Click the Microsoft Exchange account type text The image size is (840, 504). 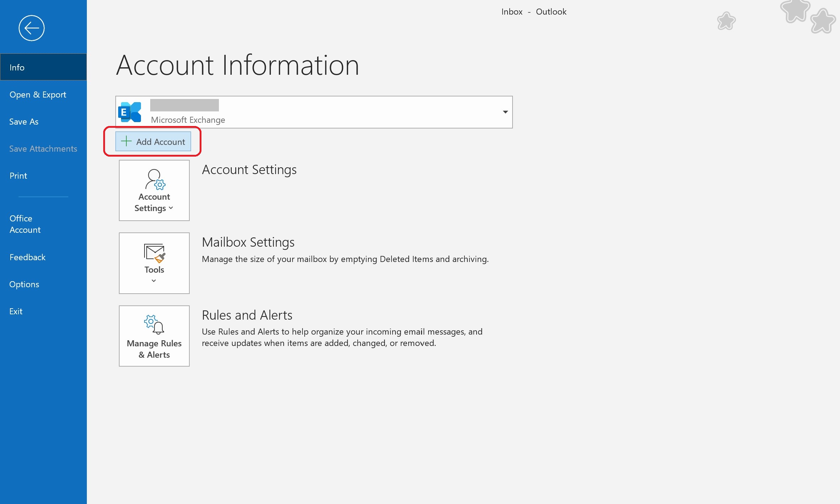[x=188, y=120]
